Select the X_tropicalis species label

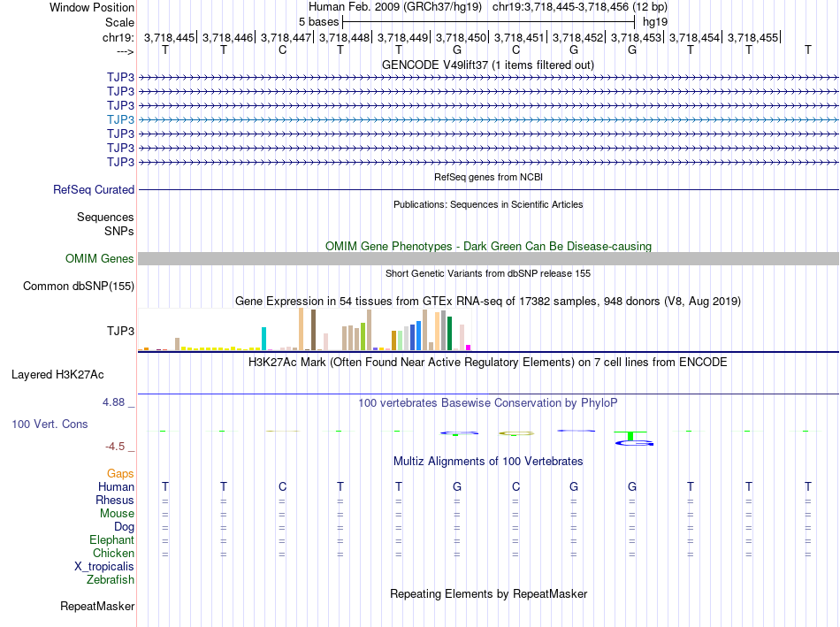pos(104,567)
